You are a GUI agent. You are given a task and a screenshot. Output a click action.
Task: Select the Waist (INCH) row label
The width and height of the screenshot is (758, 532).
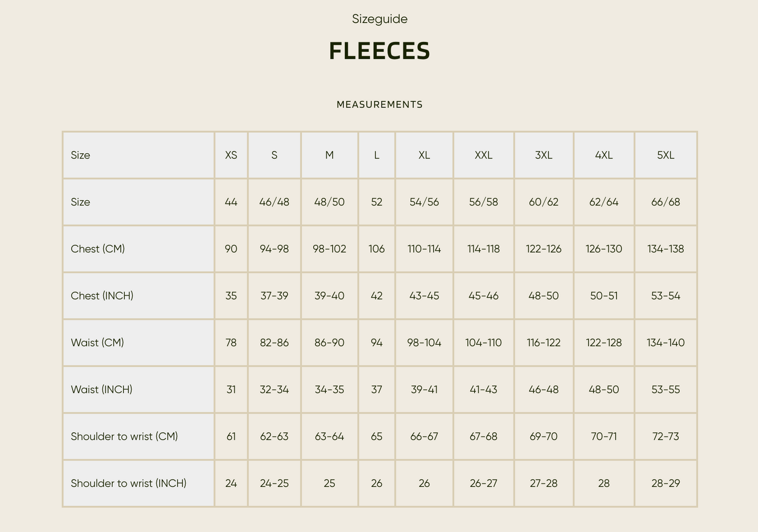tap(101, 389)
